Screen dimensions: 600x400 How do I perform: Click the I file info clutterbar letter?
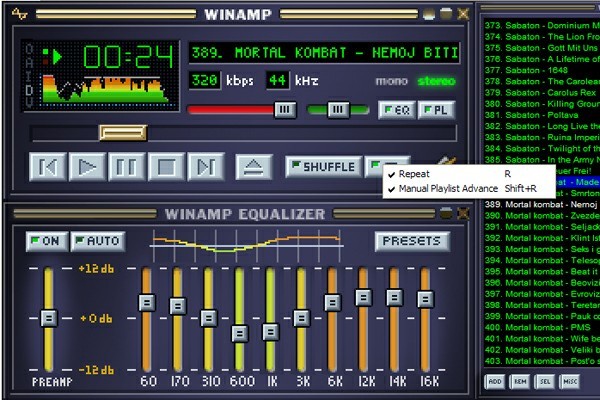coord(30,75)
